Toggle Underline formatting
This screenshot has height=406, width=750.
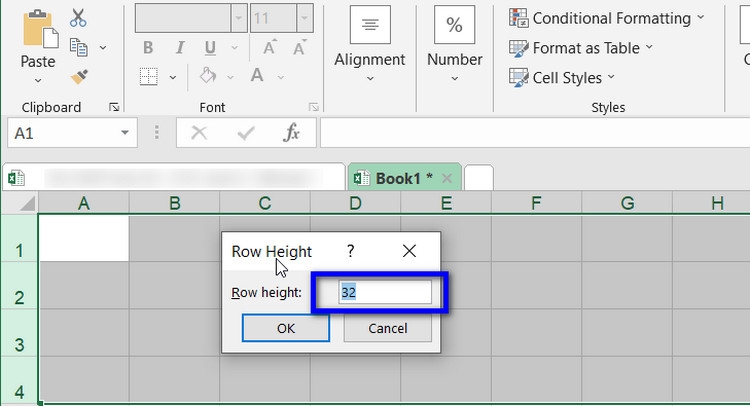(210, 47)
